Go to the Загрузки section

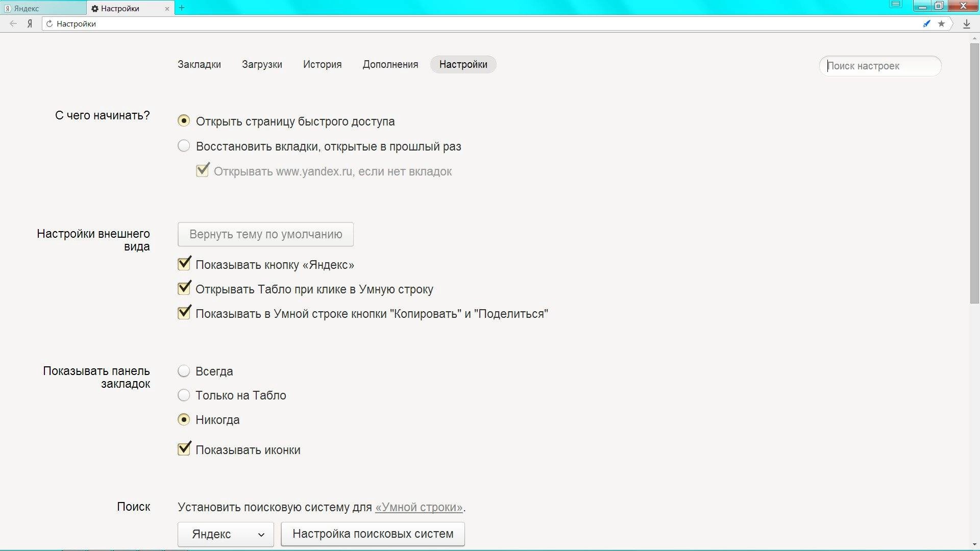[262, 64]
